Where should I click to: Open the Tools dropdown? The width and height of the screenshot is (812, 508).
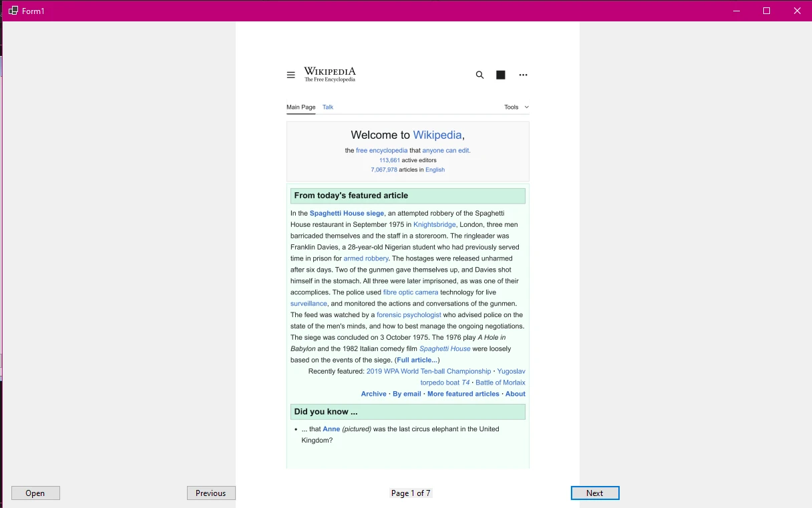tap(515, 107)
